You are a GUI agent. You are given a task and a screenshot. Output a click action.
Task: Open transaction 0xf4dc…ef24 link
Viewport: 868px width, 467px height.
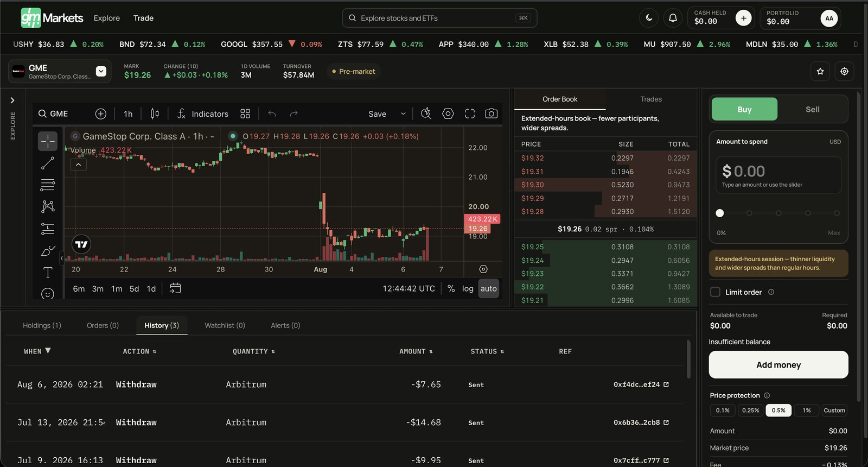pyautogui.click(x=641, y=384)
